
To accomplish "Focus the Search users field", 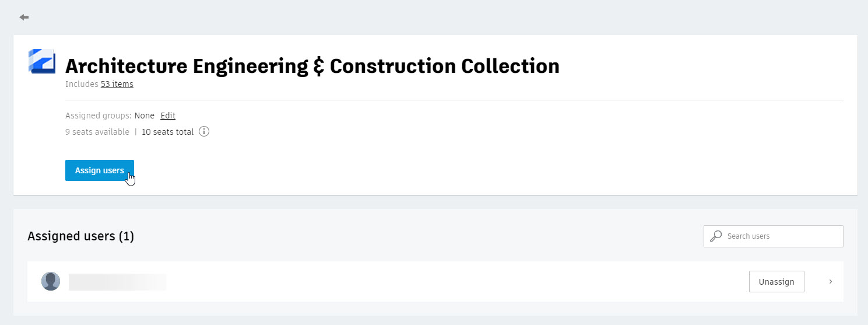I will pyautogui.click(x=774, y=236).
